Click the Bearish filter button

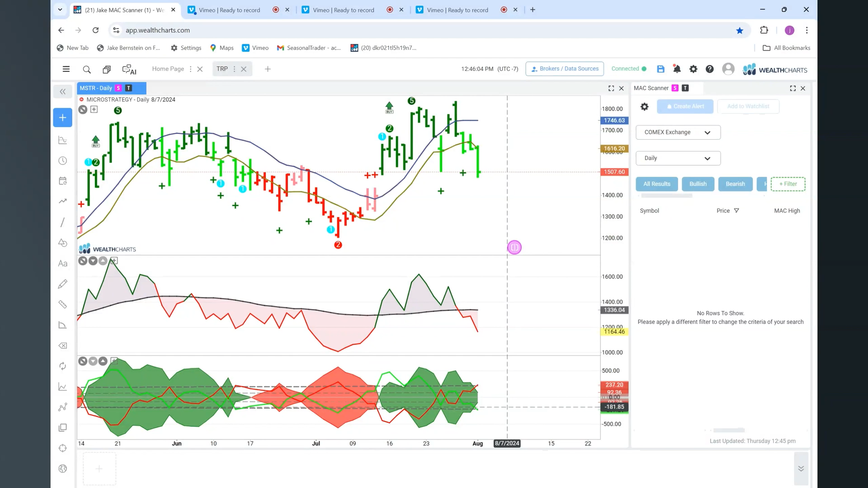(x=735, y=184)
